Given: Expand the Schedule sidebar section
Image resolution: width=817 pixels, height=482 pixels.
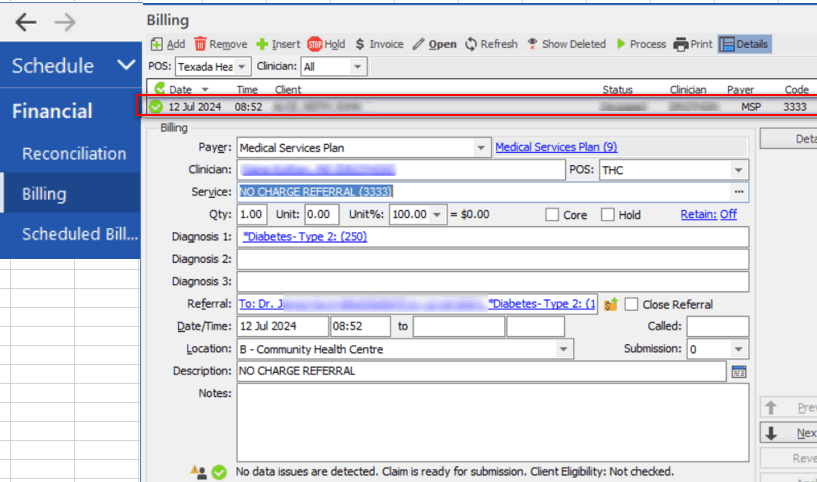Looking at the screenshot, I should (125, 66).
